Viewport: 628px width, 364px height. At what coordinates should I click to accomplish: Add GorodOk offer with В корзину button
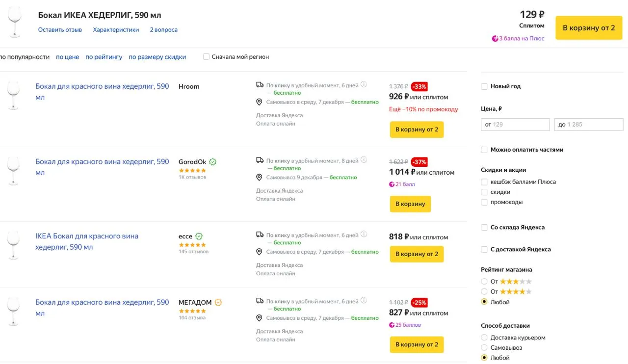pos(410,204)
